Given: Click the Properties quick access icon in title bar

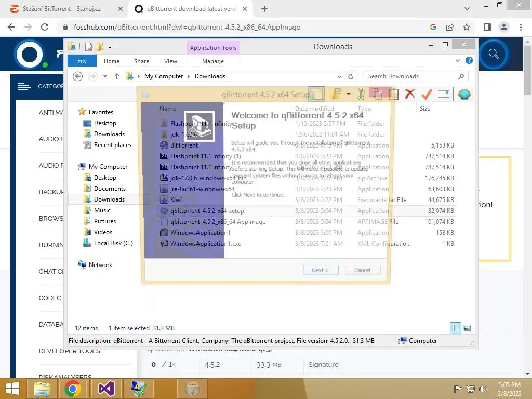Looking at the screenshot, I should [x=88, y=47].
